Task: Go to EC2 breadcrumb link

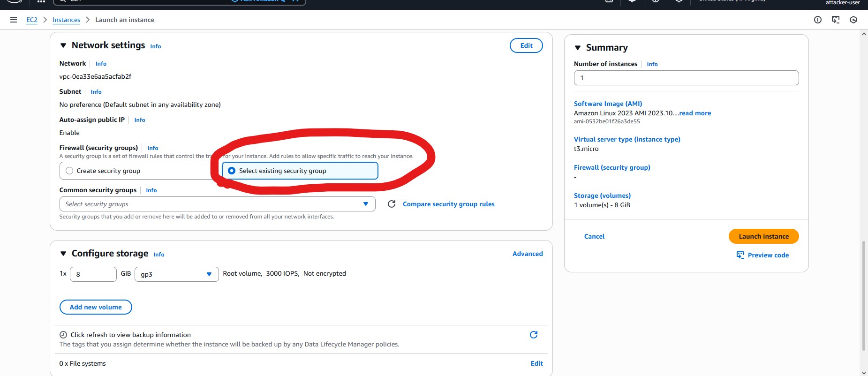Action: 32,20
